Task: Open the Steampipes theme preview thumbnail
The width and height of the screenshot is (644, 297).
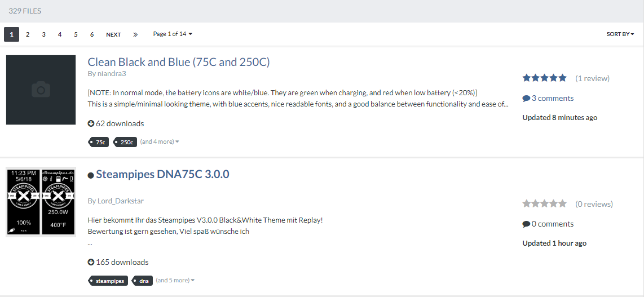Action: pyautogui.click(x=41, y=202)
